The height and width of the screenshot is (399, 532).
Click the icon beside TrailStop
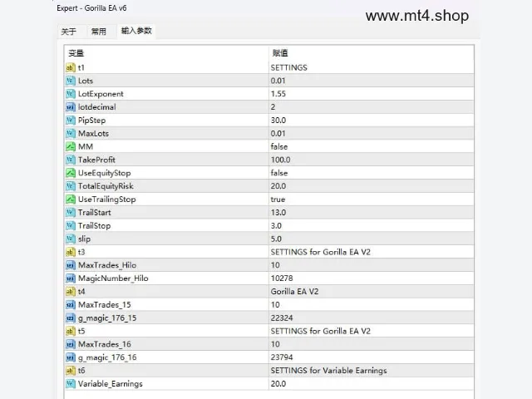coord(70,225)
